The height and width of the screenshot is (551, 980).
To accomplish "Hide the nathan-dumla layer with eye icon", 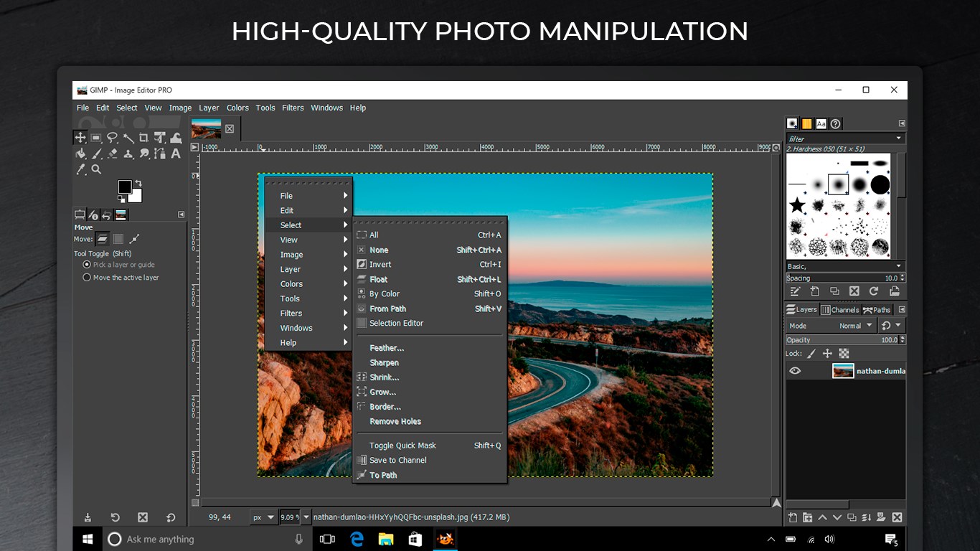I will pos(795,371).
